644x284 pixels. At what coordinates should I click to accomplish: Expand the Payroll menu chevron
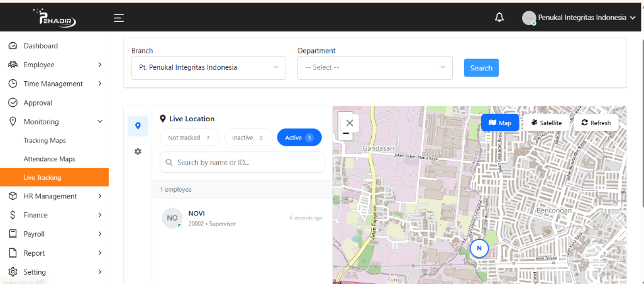click(x=100, y=234)
